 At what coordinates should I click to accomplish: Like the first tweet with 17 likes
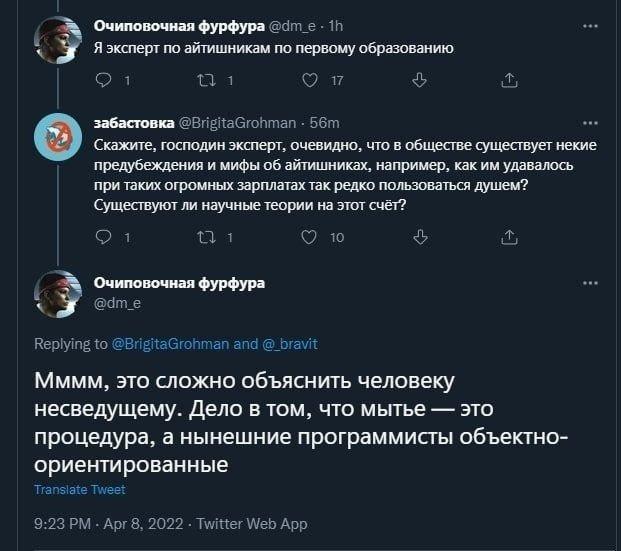[308, 81]
